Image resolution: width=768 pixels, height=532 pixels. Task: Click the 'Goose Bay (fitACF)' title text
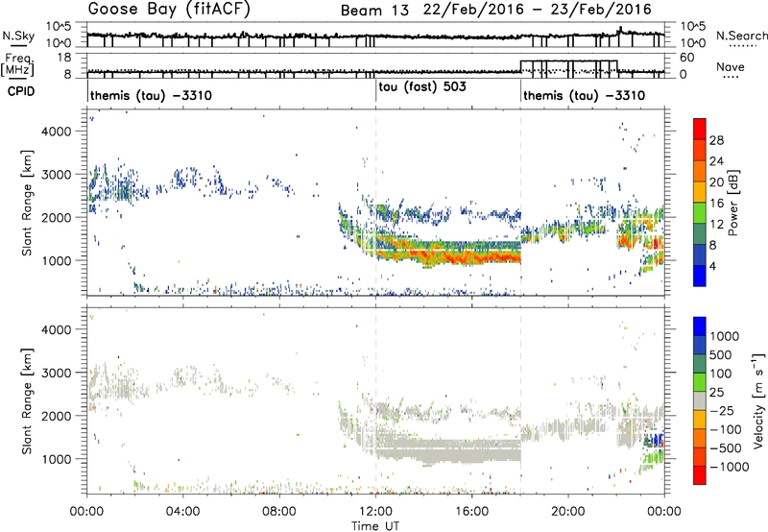169,9
